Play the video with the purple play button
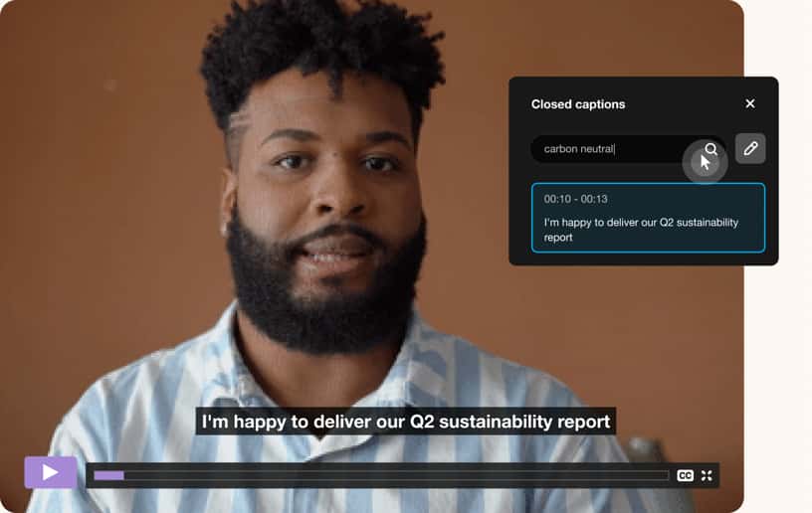The image size is (812, 513). click(51, 472)
